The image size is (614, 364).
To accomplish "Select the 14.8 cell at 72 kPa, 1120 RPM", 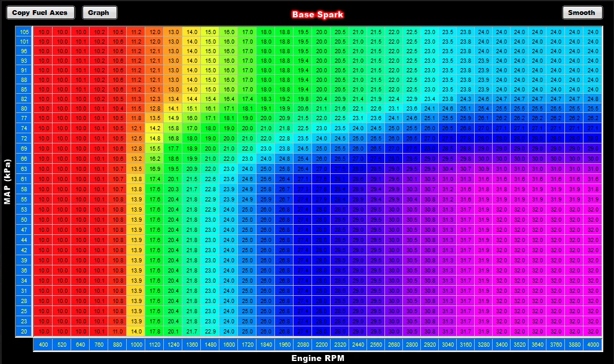I will (x=155, y=138).
